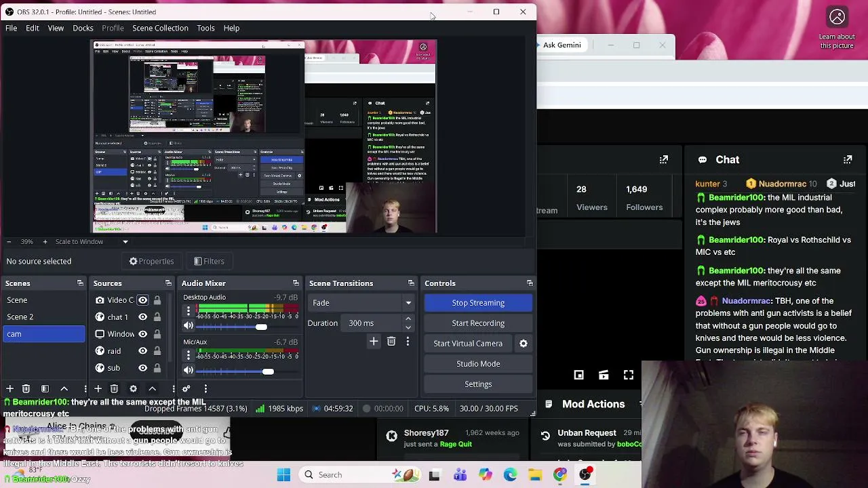The image size is (868, 488).
Task: Pop out the stream stats panel
Action: (664, 159)
